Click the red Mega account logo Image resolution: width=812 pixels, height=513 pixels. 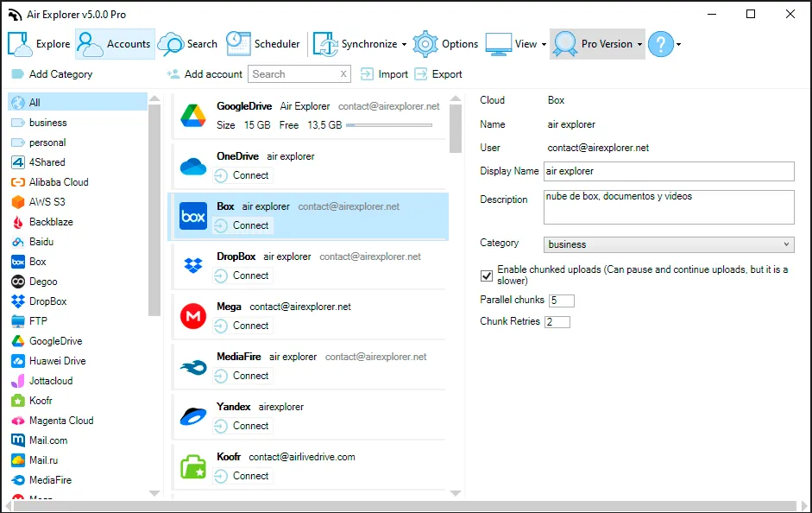coord(193,316)
